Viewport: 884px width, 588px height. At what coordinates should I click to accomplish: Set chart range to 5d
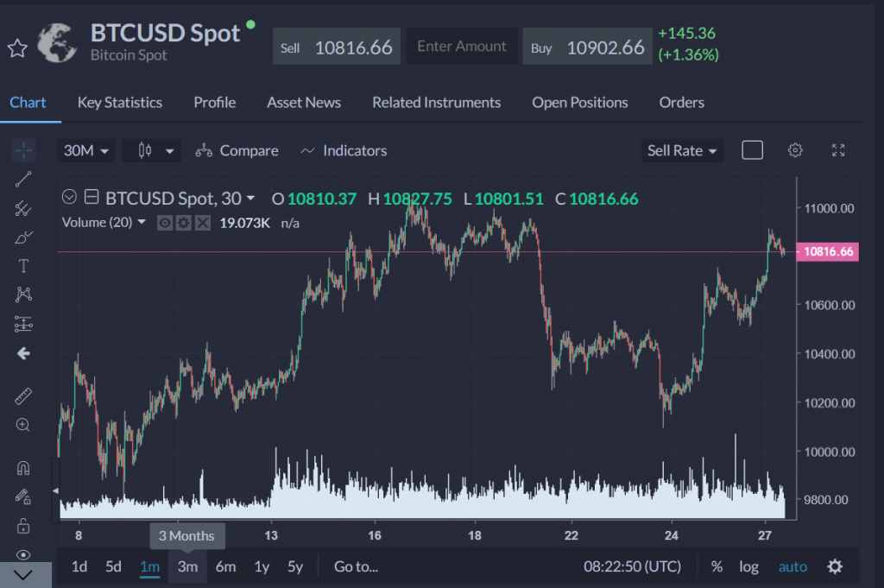(113, 566)
